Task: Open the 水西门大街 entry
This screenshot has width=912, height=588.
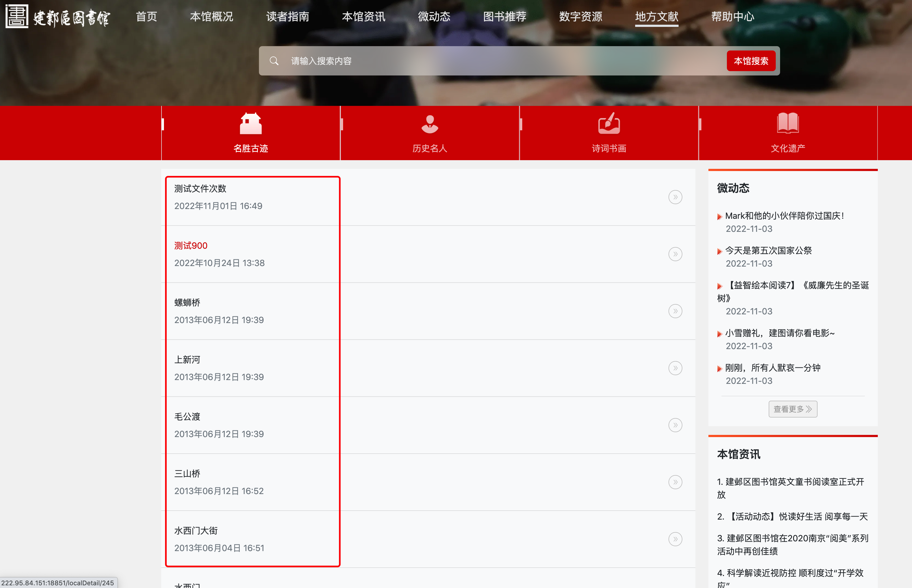Action: (x=196, y=530)
